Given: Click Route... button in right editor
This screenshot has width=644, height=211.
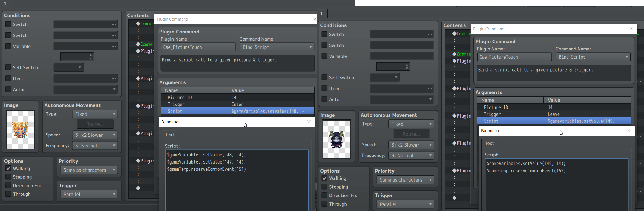Looking at the screenshot, I should tap(412, 134).
